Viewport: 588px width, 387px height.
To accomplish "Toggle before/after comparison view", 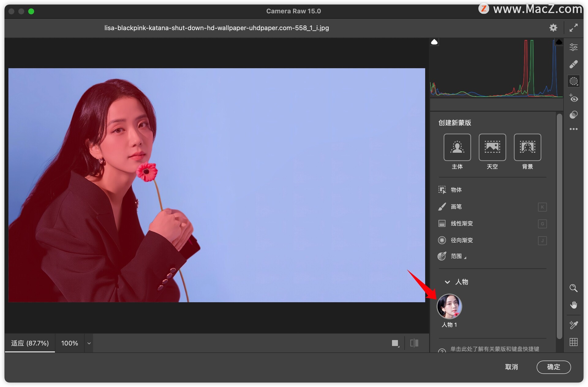I will [x=414, y=343].
